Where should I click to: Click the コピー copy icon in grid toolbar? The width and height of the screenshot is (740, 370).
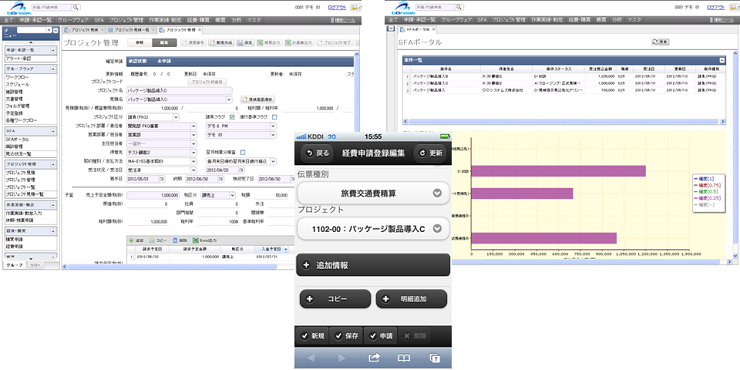pos(152,241)
